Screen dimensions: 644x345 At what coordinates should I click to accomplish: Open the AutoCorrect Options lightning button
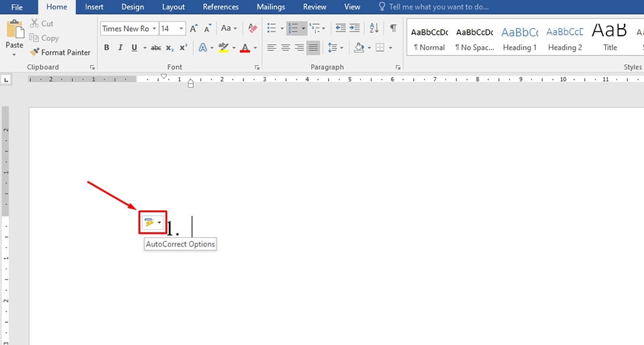[153, 222]
